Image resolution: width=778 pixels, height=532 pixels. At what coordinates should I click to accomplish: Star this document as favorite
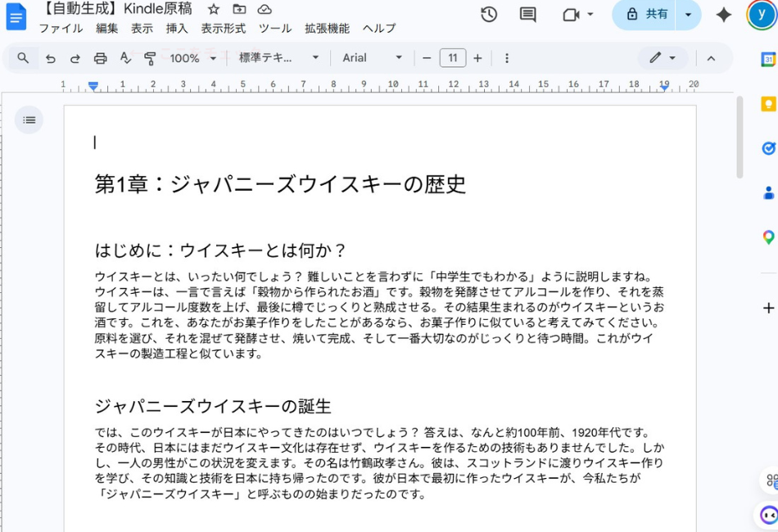click(214, 9)
